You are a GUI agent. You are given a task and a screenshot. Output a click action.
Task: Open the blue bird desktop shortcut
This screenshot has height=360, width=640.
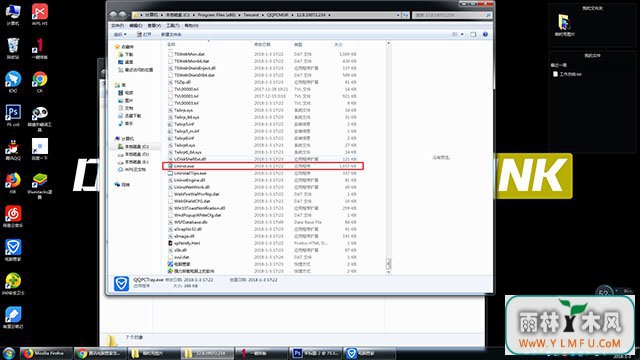click(13, 81)
